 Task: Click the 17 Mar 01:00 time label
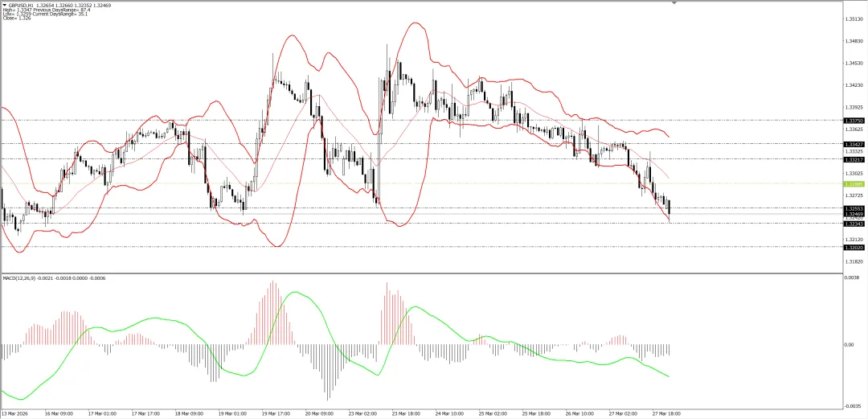[102, 413]
